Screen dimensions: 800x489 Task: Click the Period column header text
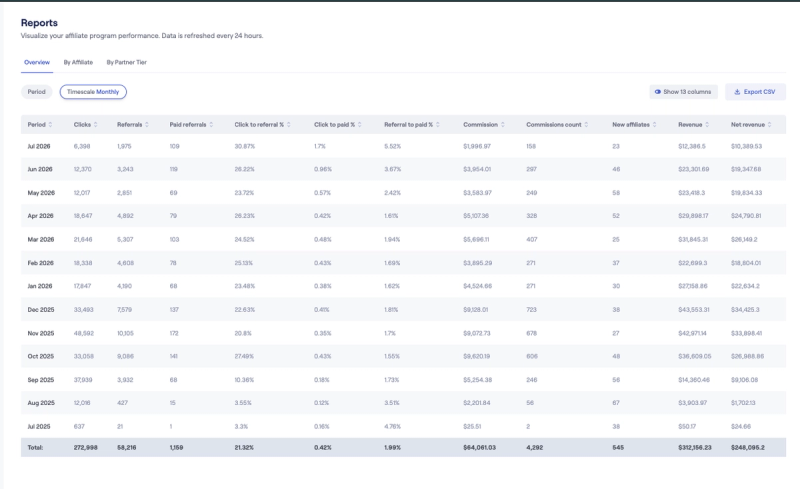pos(36,125)
